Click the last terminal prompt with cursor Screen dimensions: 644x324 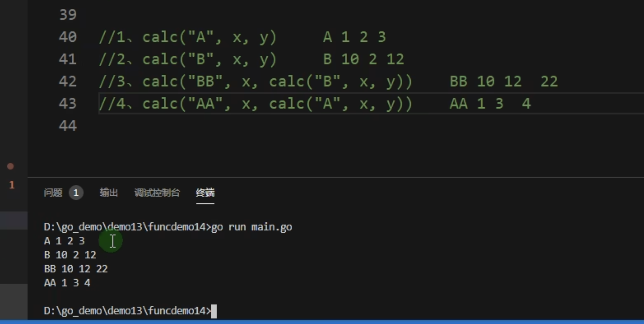(x=130, y=311)
